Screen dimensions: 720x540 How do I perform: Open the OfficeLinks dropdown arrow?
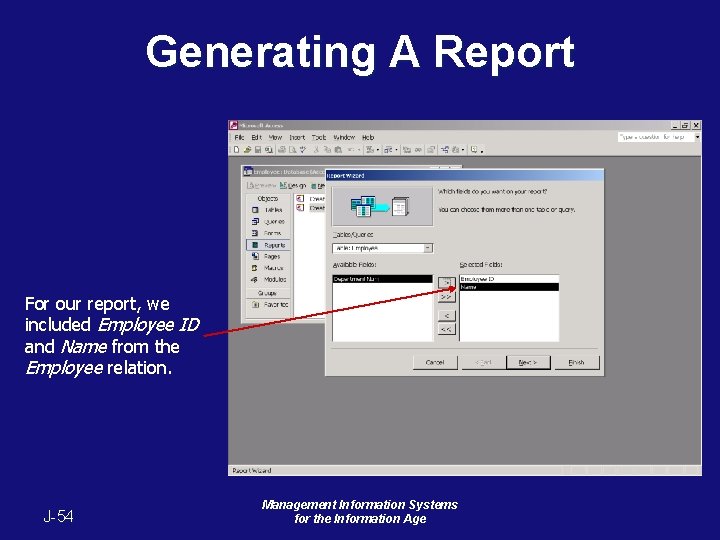(x=377, y=150)
